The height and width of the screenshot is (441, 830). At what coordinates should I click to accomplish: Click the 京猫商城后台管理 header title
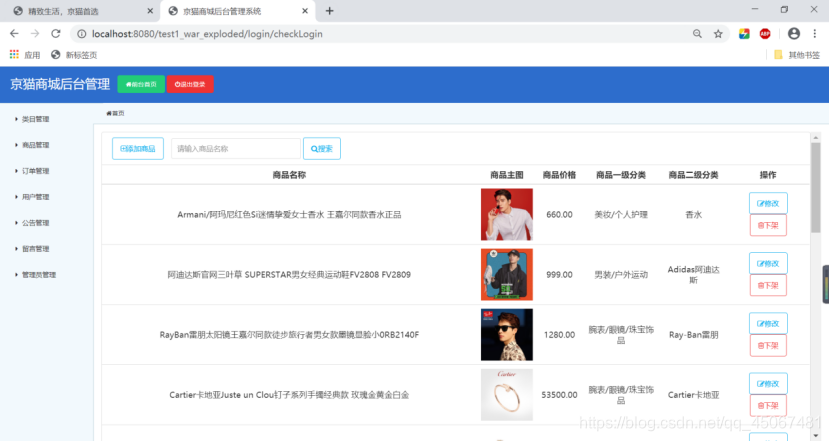click(60, 84)
